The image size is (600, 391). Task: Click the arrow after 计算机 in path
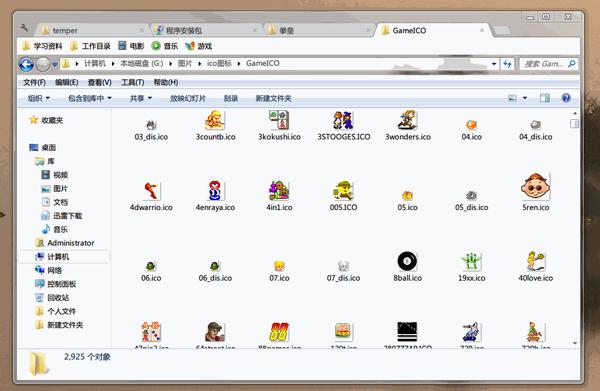click(x=113, y=64)
